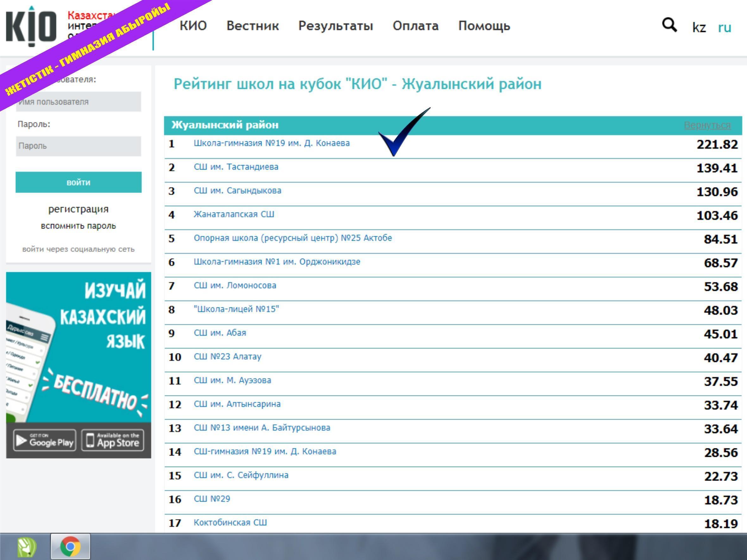
Task: Click the войти button
Action: point(78,182)
